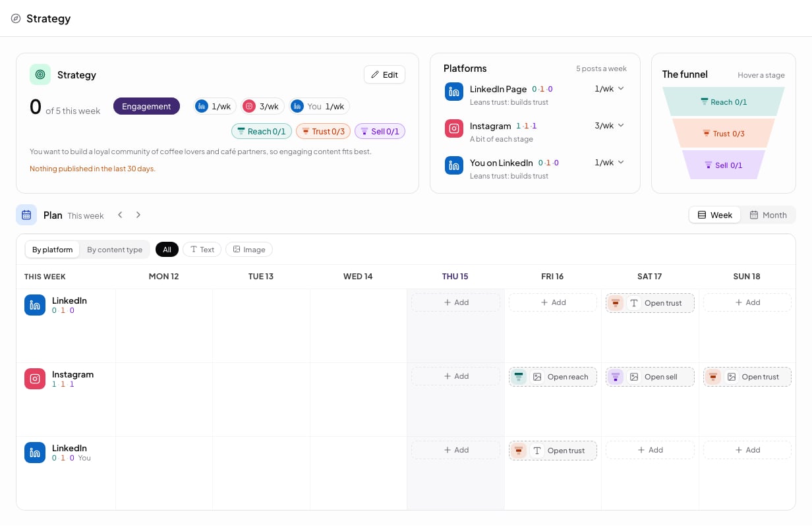The image size is (812, 527).
Task: Open the Saturday Instagram Open sell slot
Action: pyautogui.click(x=650, y=377)
